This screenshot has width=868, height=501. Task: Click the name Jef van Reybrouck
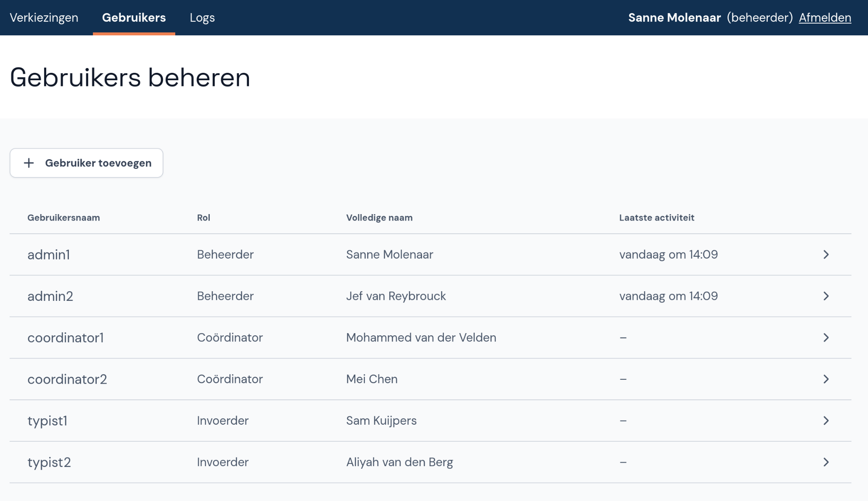[x=396, y=296]
